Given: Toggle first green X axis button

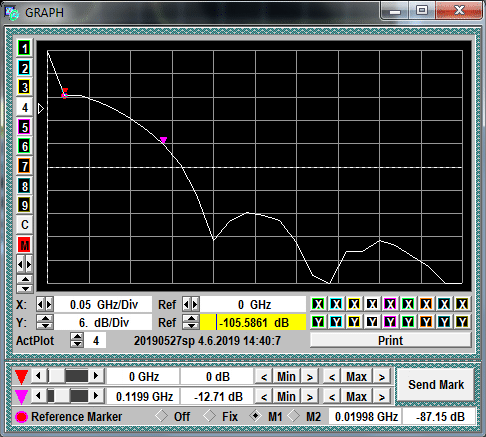Looking at the screenshot, I should point(318,304).
